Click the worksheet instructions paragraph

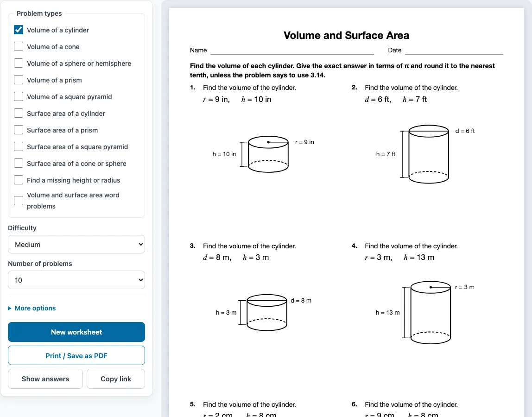[x=342, y=70]
